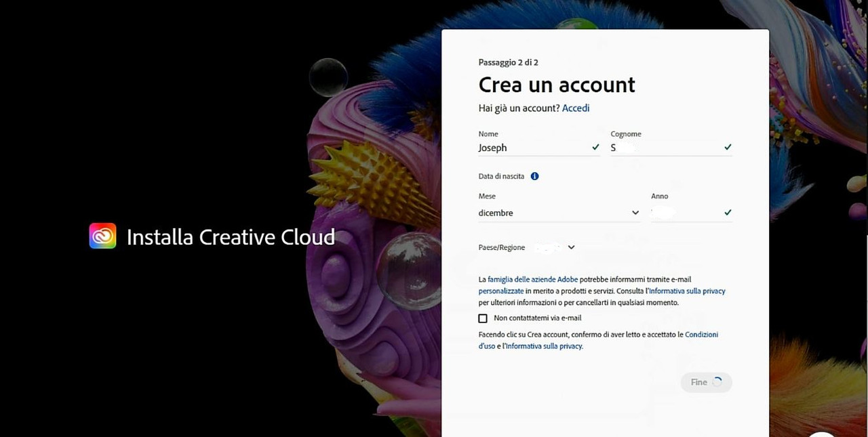Screen dimensions: 868x437
Task: Click the Crea un account heading
Action: coord(557,85)
